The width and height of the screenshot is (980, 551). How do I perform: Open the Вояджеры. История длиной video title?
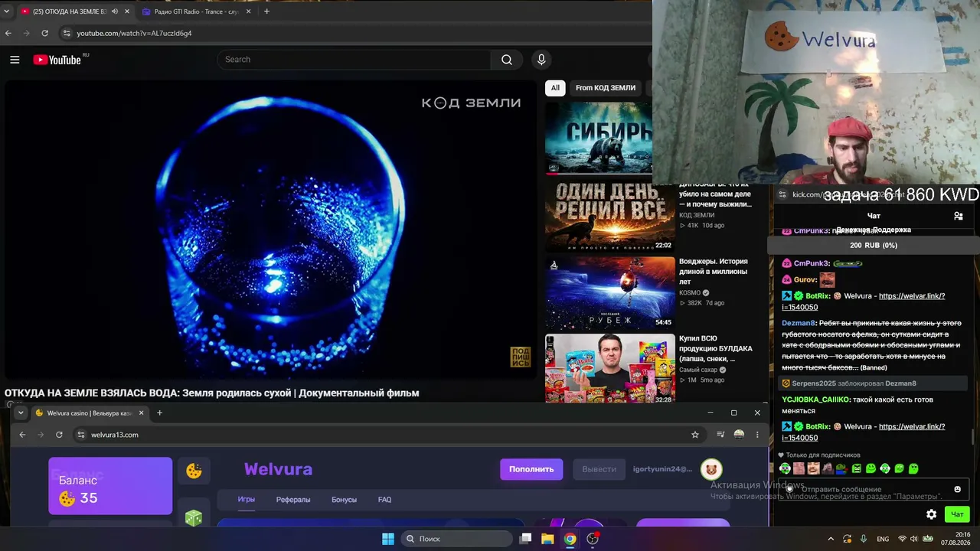click(714, 272)
